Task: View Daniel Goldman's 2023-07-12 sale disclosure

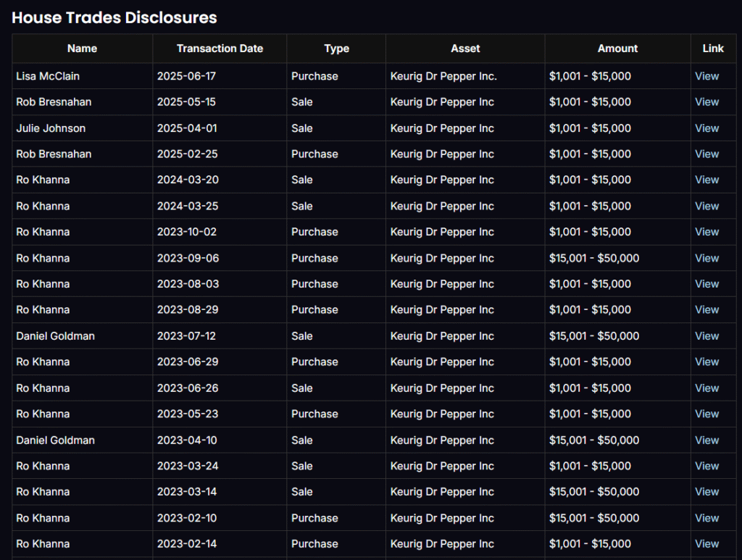Action: [706, 336]
